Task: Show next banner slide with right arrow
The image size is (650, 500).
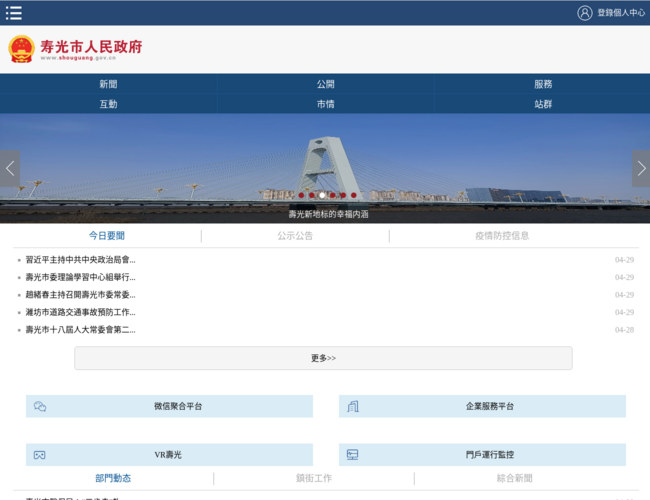Action: [641, 168]
